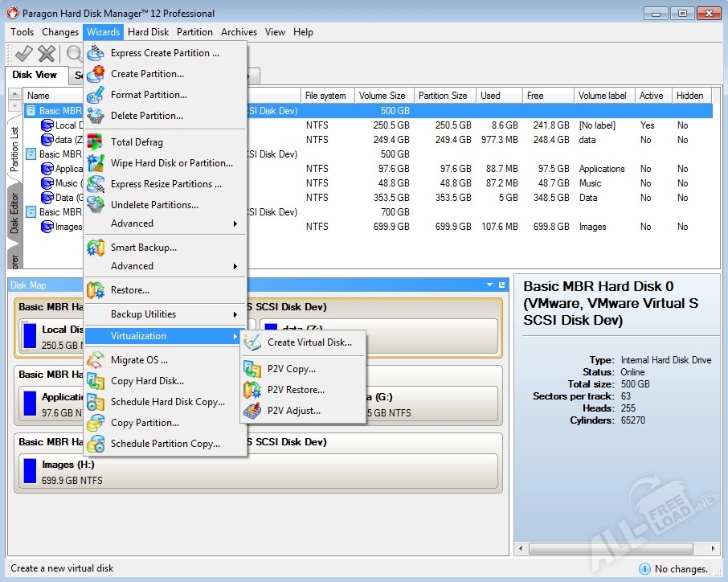Viewport: 728px width, 582px height.
Task: Open the Disk Map panel dropdown arrow
Action: tap(490, 285)
